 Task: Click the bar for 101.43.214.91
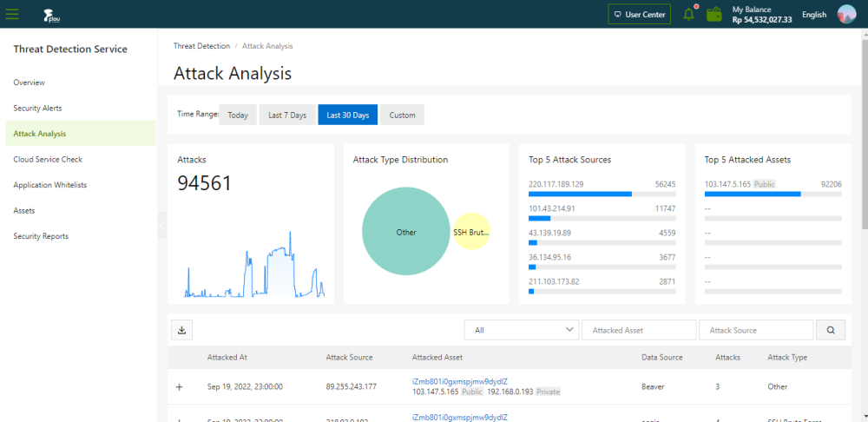tap(602, 219)
